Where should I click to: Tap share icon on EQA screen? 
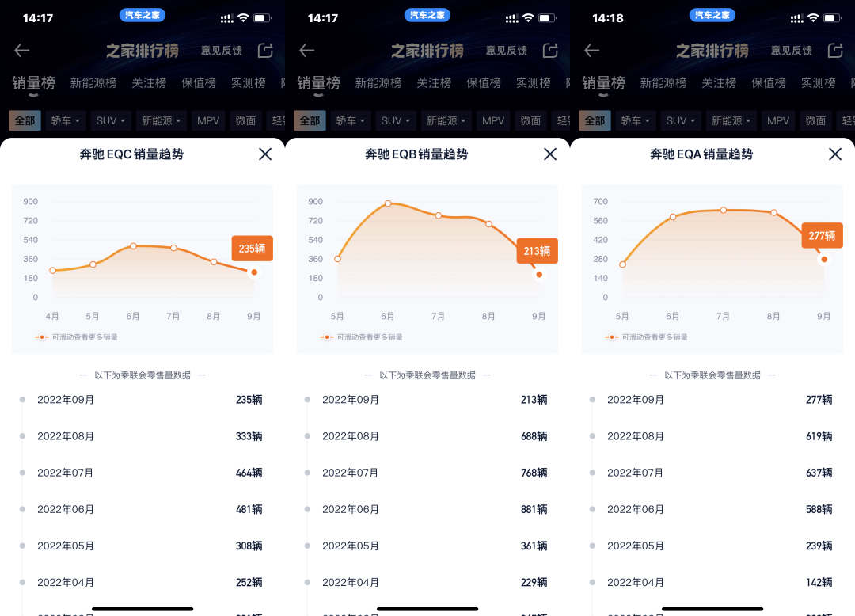[835, 51]
